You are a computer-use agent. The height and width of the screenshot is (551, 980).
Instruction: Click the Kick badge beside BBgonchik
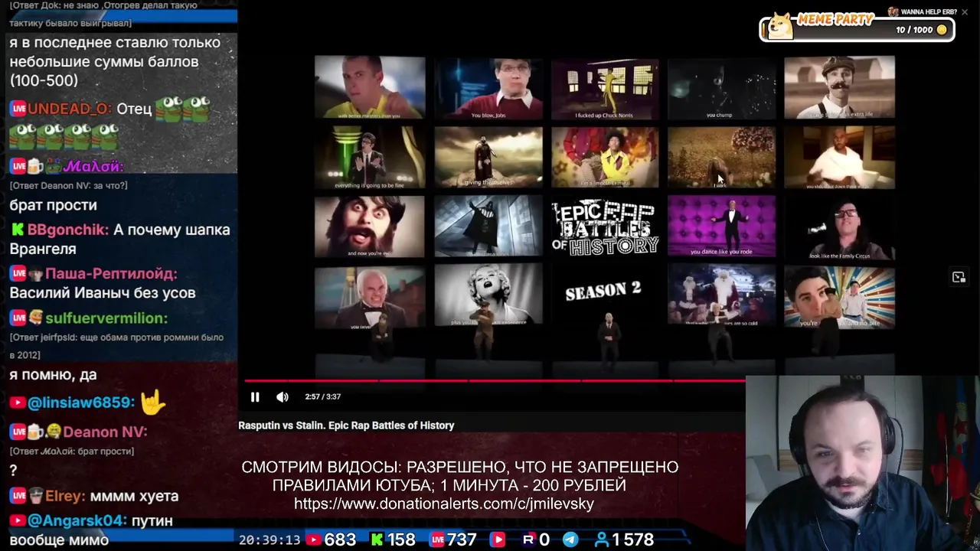click(17, 230)
